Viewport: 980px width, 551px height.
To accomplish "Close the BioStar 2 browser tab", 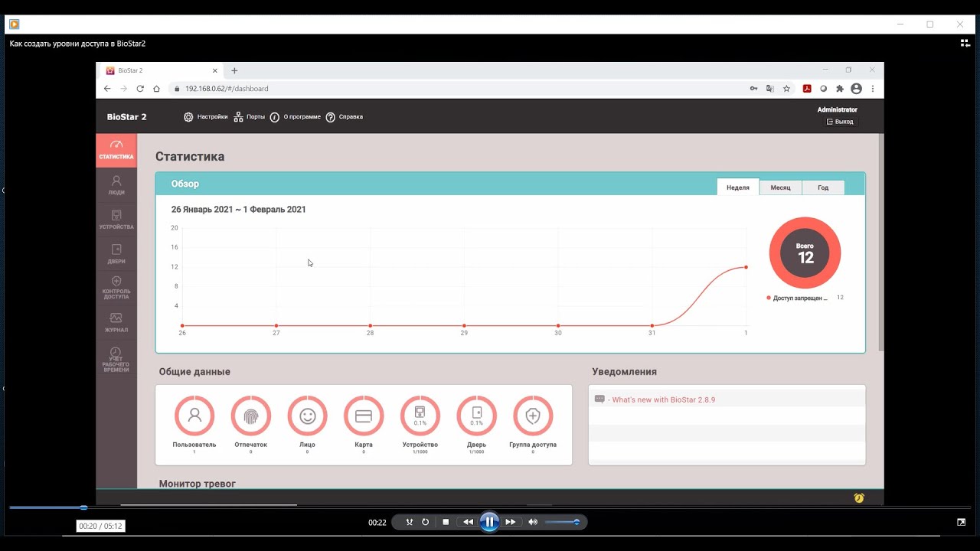I will pos(214,70).
